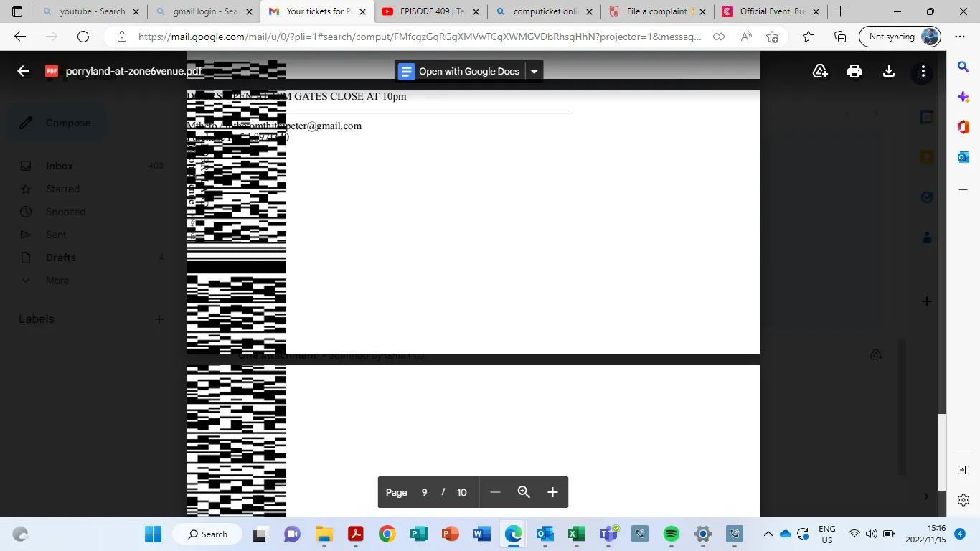Open Copilot sparkle icon in sidebar

coord(963,97)
